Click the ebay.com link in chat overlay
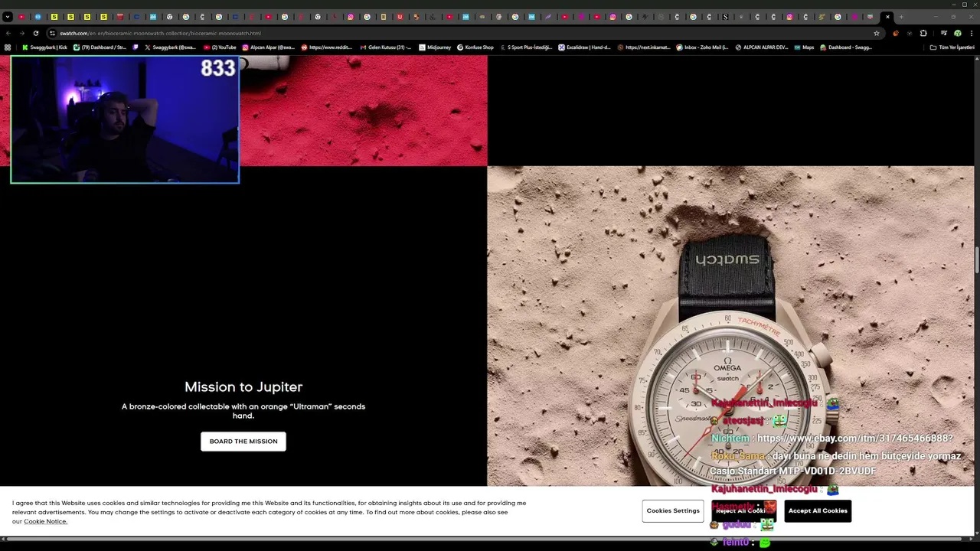Screen dimensions: 980x551 coord(854,439)
